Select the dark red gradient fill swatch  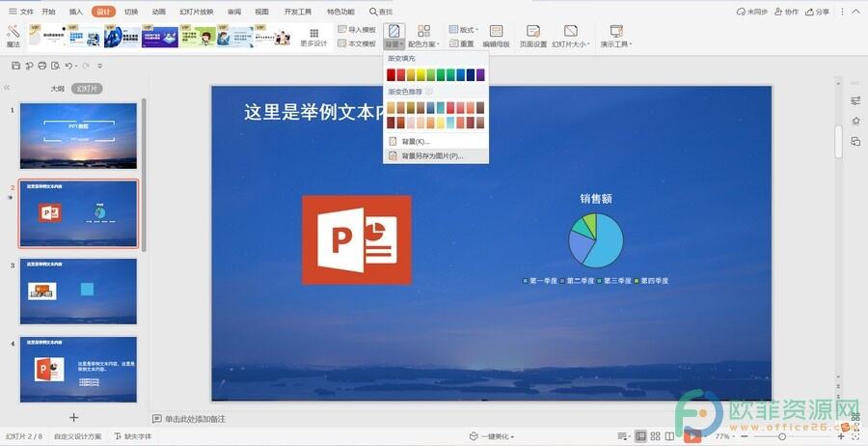pos(391,74)
